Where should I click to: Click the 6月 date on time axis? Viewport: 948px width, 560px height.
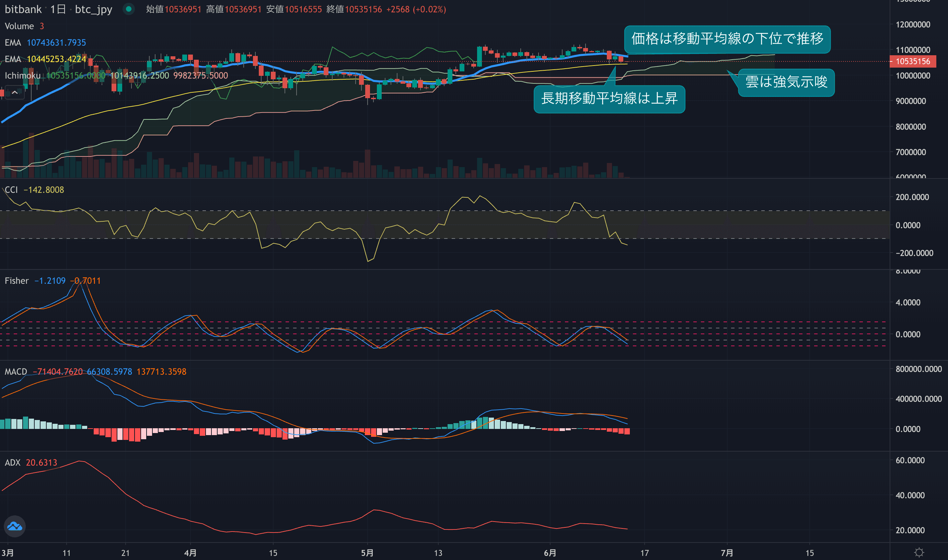point(550,553)
